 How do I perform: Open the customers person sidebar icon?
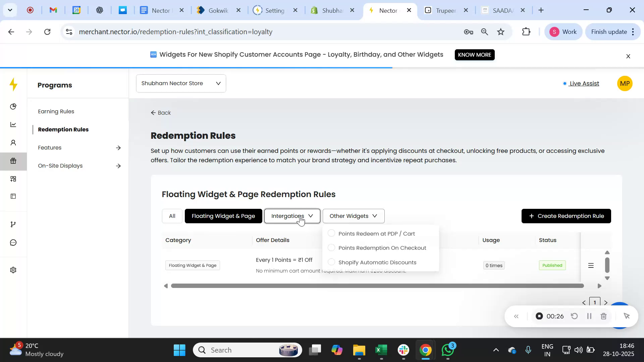click(x=13, y=143)
